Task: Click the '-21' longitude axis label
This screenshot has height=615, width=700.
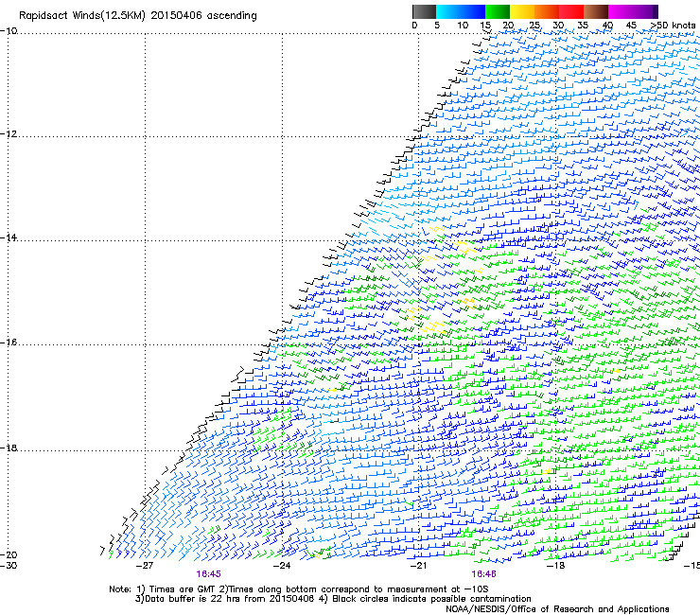Action: 418,566
